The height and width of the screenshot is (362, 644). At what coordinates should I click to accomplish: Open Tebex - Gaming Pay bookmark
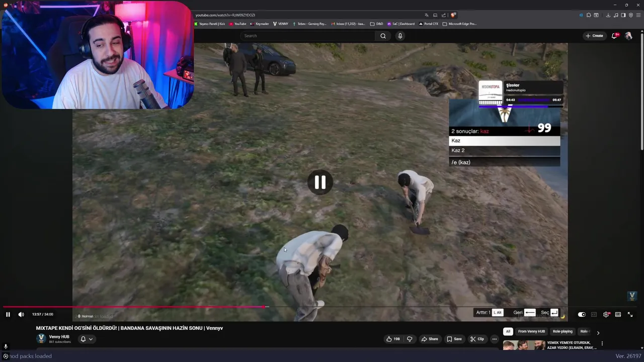click(309, 24)
